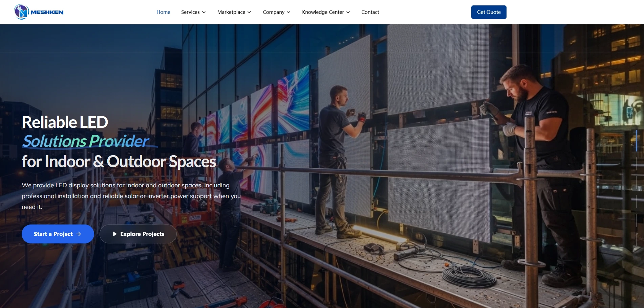Open the Knowledge Center menu label

(323, 12)
